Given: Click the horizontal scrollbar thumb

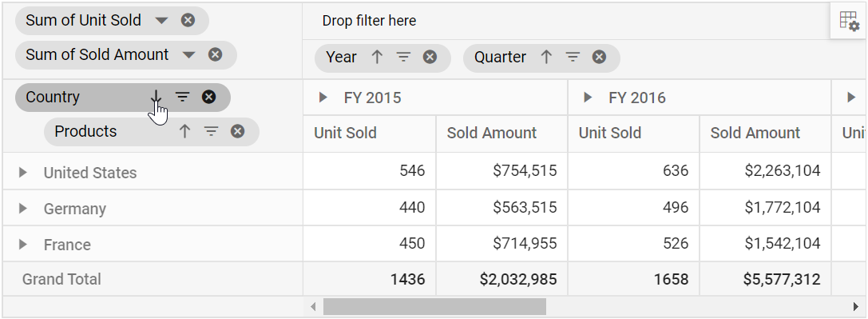Looking at the screenshot, I should tap(434, 307).
